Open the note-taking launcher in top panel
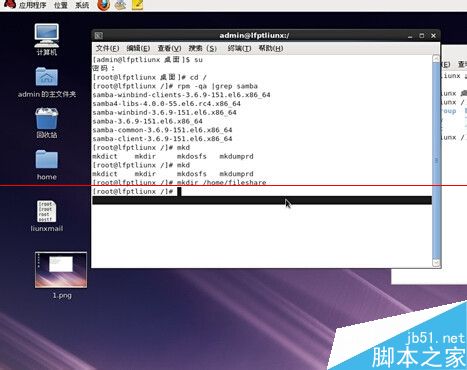The height and width of the screenshot is (370, 467). coord(137,5)
